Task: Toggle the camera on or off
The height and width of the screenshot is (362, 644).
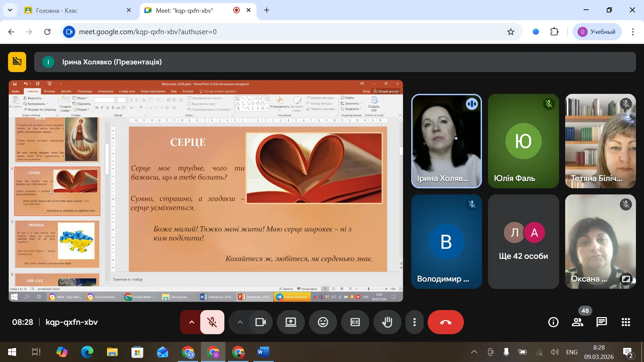Action: point(260,322)
